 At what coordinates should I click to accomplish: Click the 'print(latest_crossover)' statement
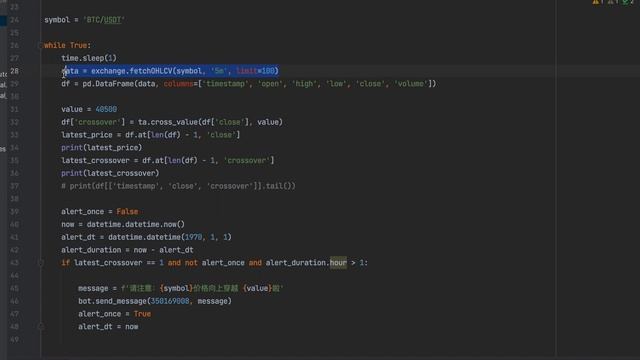pos(110,173)
